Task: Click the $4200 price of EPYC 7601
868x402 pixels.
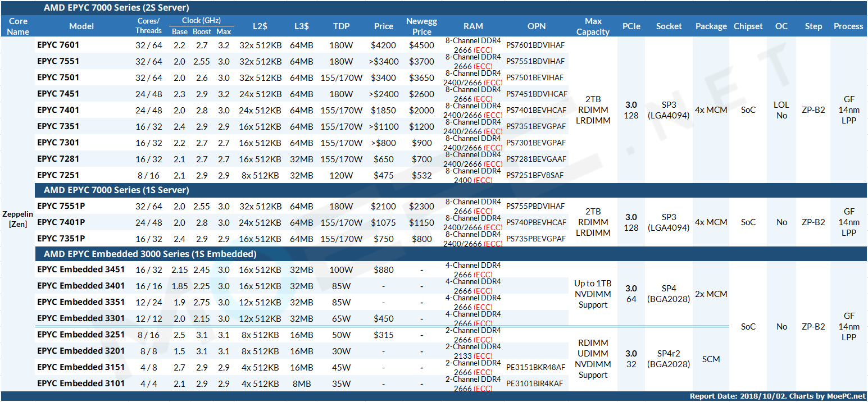Action: 384,45
